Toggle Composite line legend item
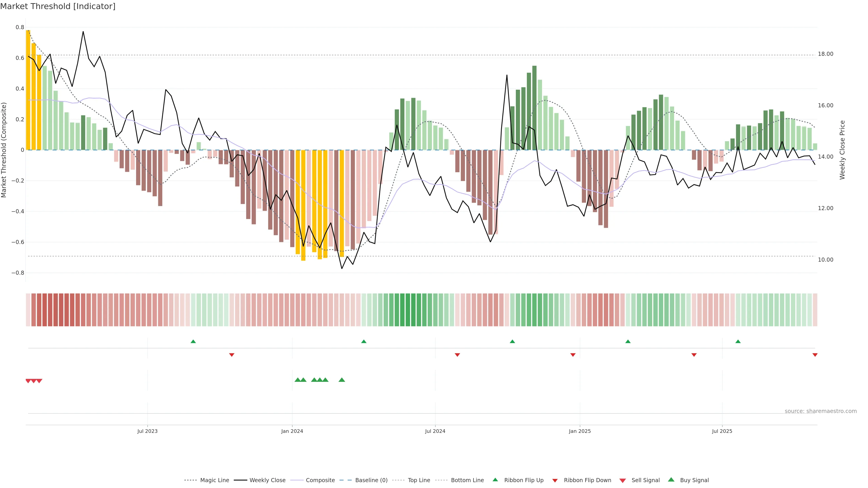This screenshot has height=488, width=868. (x=320, y=480)
